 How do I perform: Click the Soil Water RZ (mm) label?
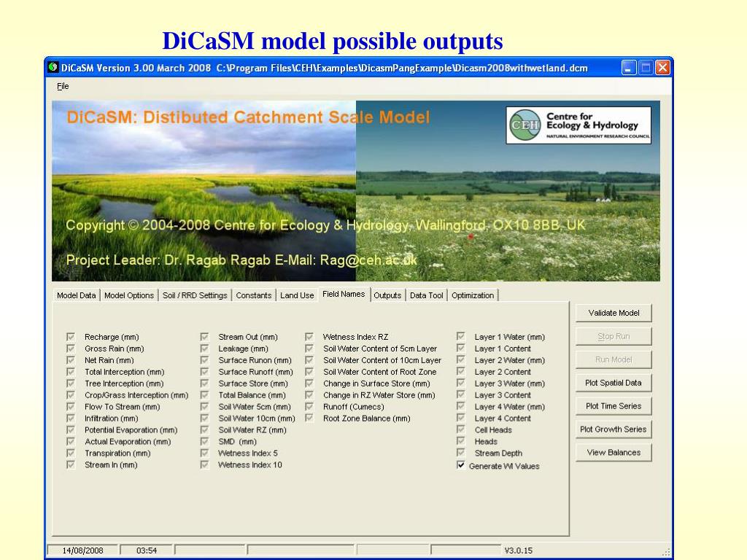[252, 430]
